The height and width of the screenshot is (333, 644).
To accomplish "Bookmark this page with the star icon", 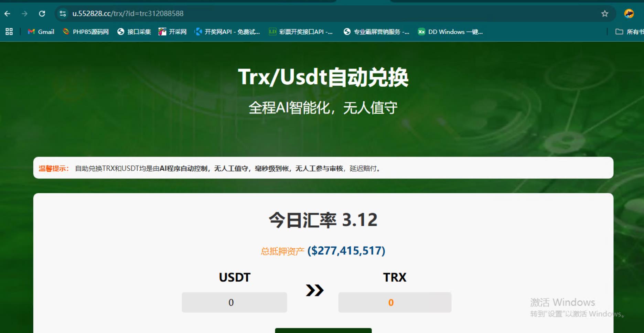I will pos(604,13).
